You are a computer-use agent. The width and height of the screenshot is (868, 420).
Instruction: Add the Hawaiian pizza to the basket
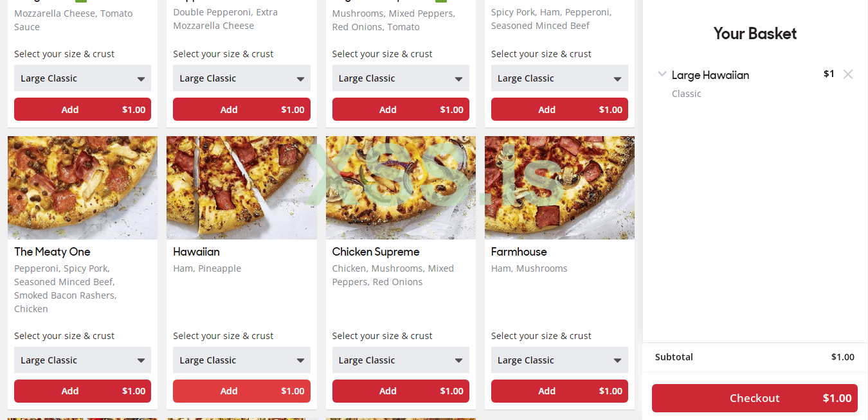[241, 391]
